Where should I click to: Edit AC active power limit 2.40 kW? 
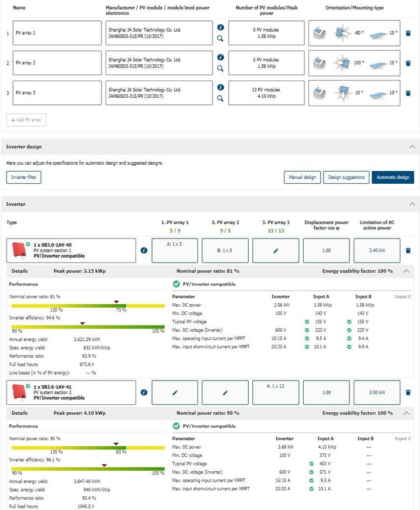(377, 251)
